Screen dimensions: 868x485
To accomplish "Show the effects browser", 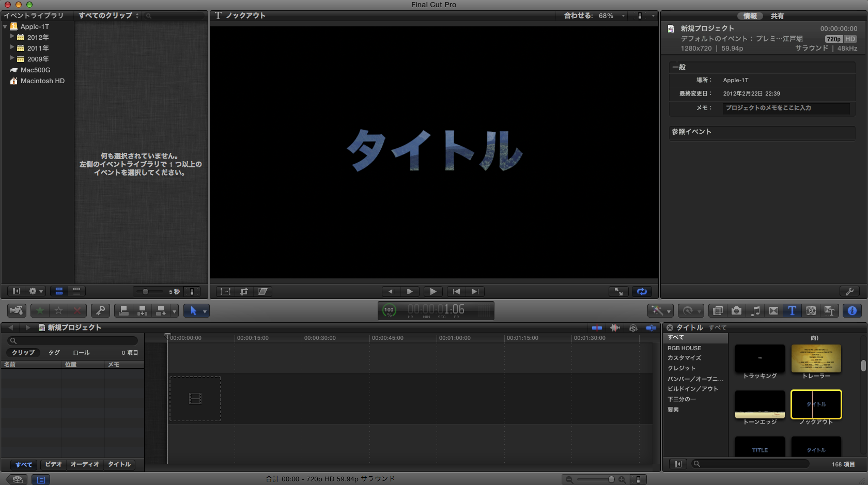I will [x=718, y=310].
